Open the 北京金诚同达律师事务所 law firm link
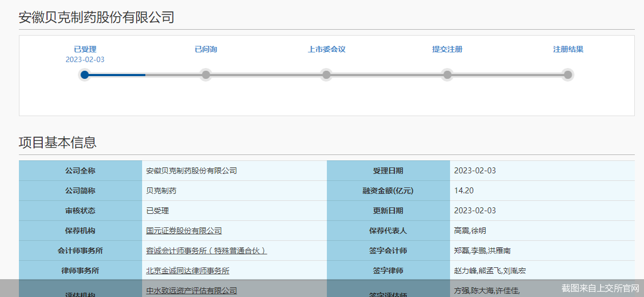644x297 pixels. point(187,271)
